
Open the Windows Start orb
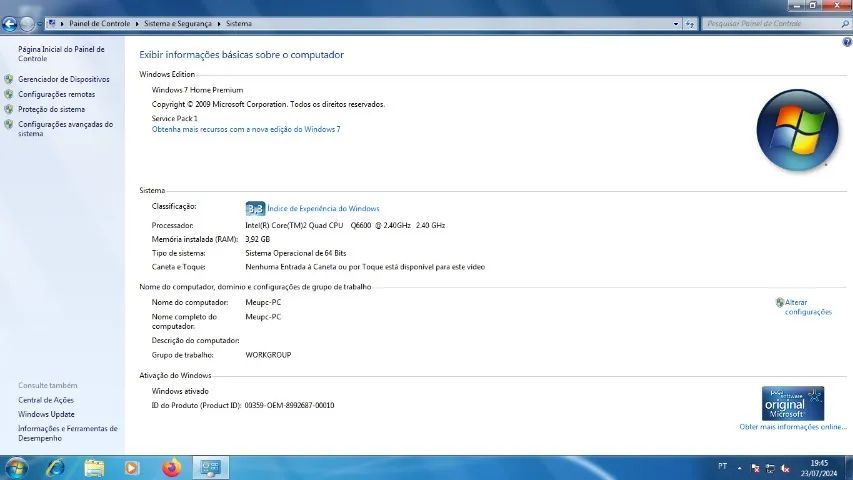15,468
